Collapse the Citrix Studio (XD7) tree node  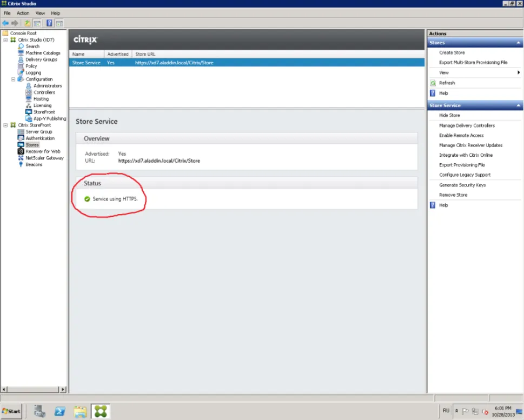coord(6,40)
